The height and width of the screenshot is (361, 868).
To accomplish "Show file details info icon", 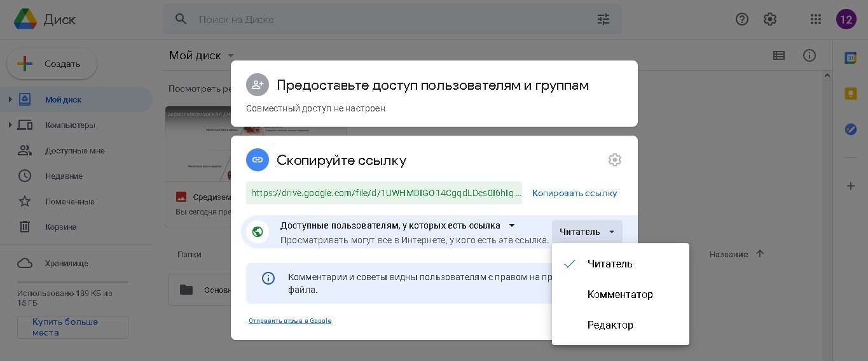I will tap(809, 55).
